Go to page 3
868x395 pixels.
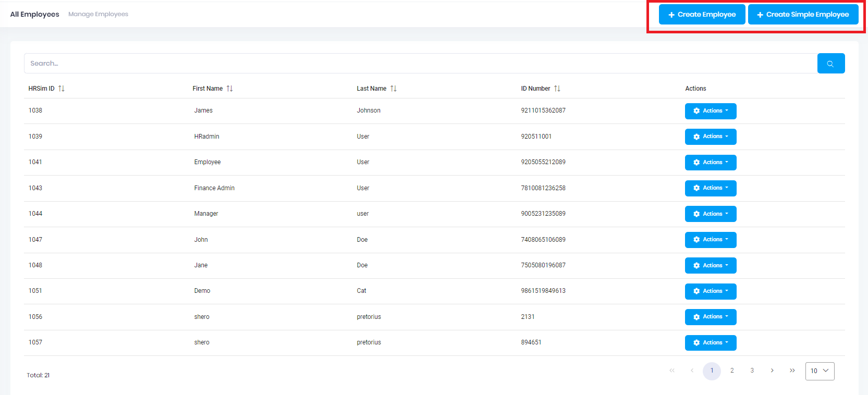pyautogui.click(x=752, y=371)
